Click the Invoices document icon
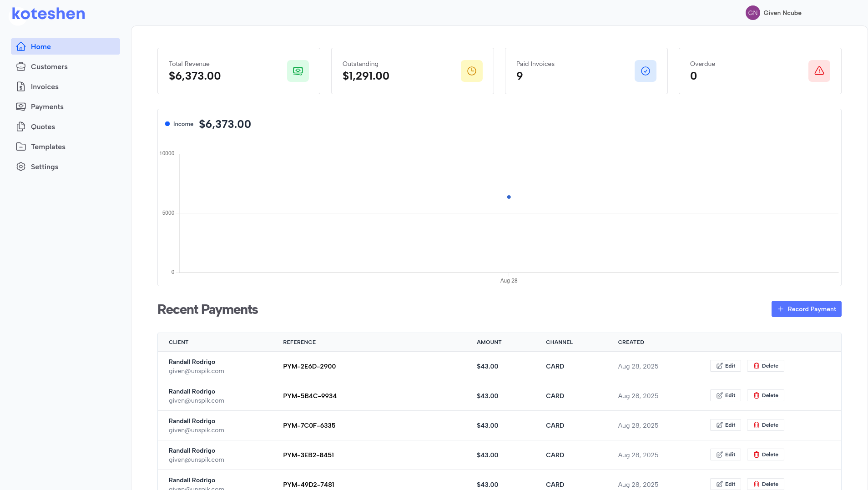The width and height of the screenshot is (868, 490). point(21,86)
